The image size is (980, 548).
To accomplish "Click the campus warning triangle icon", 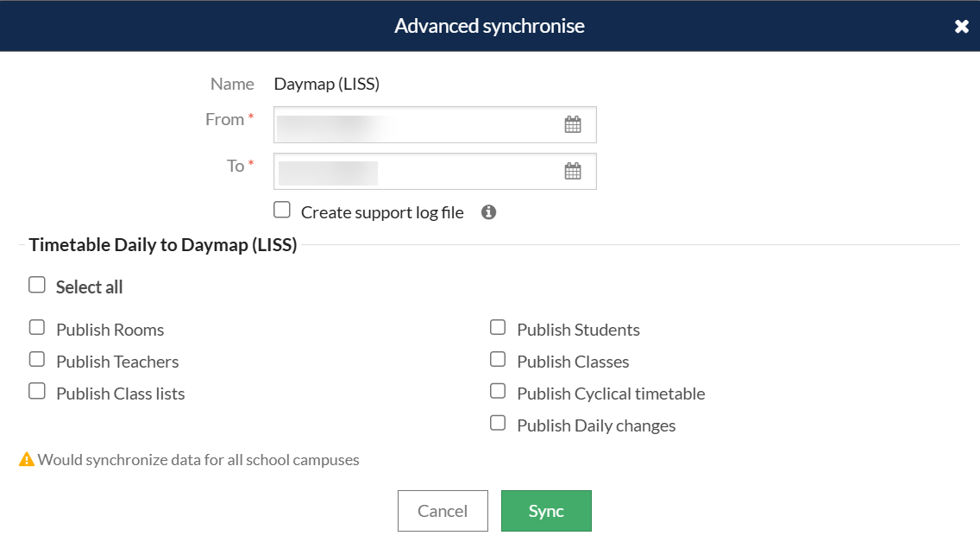I will click(x=27, y=460).
